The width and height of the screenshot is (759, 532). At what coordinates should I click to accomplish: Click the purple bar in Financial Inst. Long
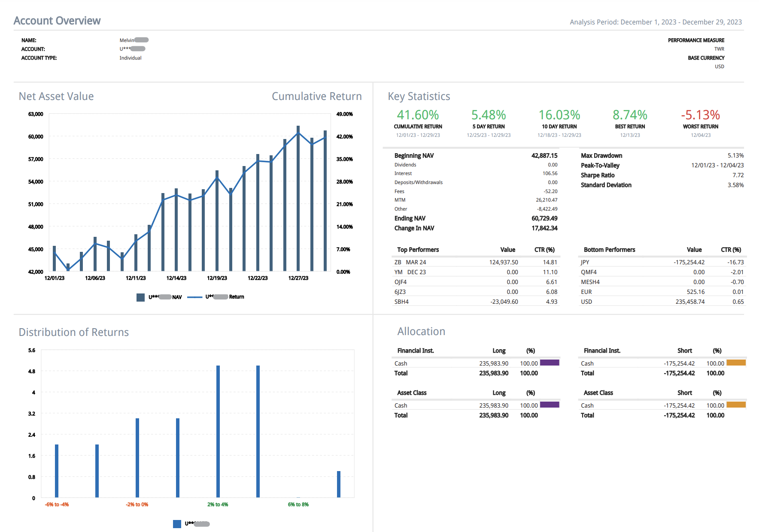(550, 363)
